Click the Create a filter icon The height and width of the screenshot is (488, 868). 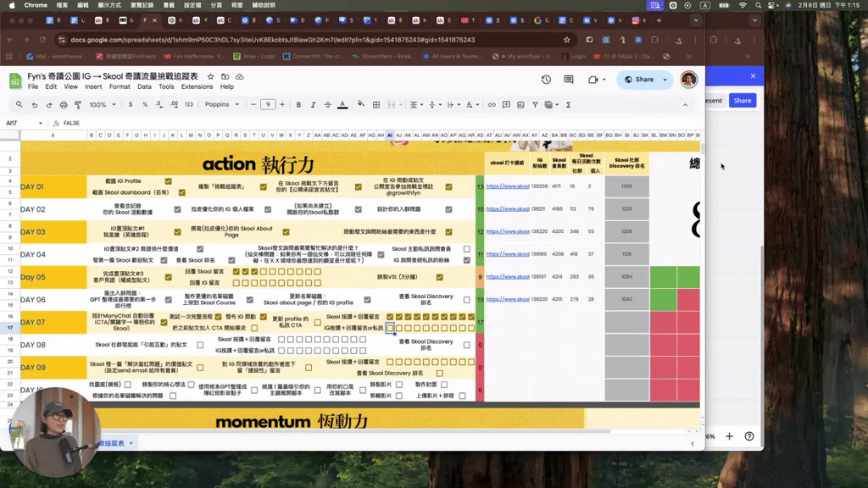[x=535, y=104]
